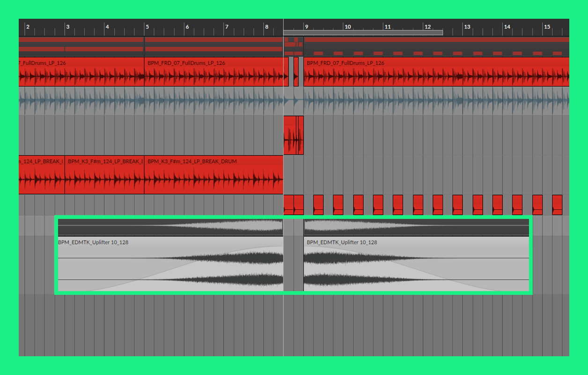
Task: Click bar 9 in the timeline ruler
Action: coord(307,27)
